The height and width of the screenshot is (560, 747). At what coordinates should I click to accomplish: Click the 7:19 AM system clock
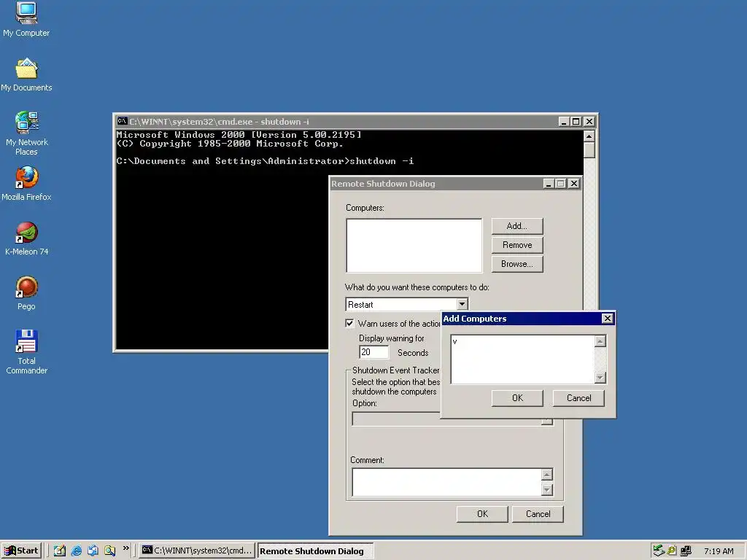click(719, 551)
